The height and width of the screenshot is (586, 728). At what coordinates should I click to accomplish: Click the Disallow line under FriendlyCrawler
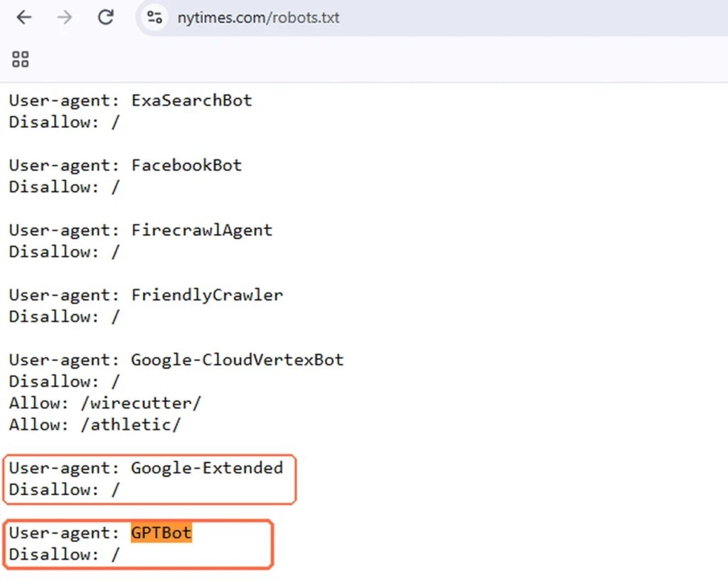tap(64, 316)
